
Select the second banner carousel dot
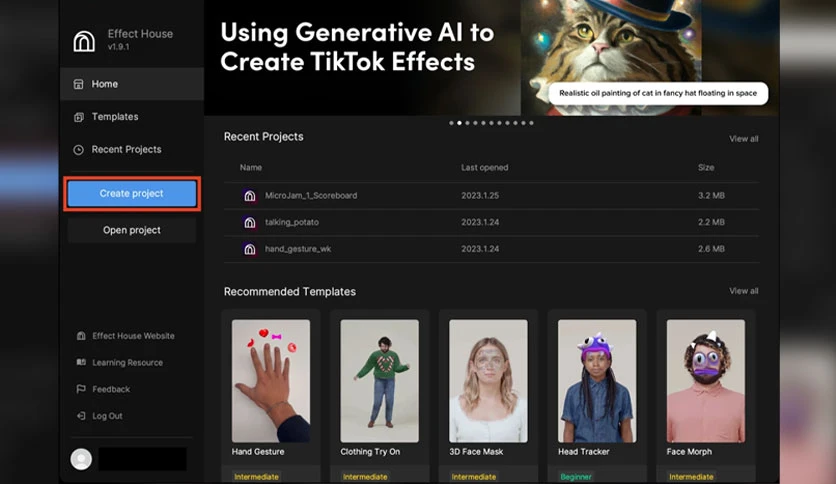coord(459,123)
